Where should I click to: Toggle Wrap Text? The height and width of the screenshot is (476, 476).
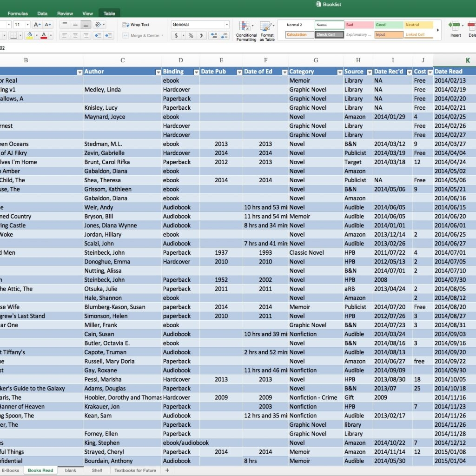136,25
